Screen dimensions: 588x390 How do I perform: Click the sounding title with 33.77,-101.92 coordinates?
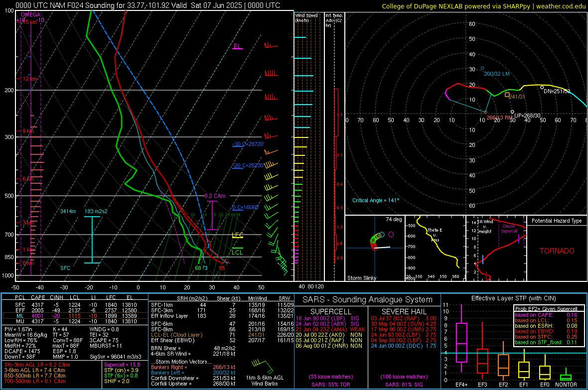click(x=148, y=5)
